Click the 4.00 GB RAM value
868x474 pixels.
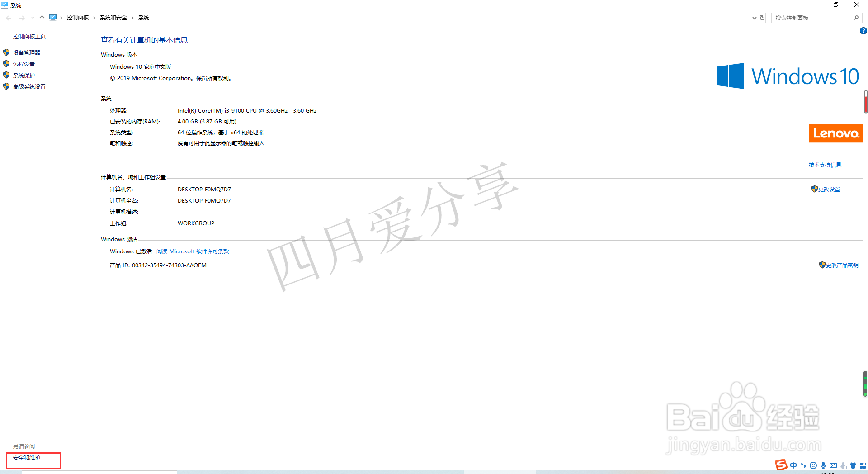[x=207, y=122]
